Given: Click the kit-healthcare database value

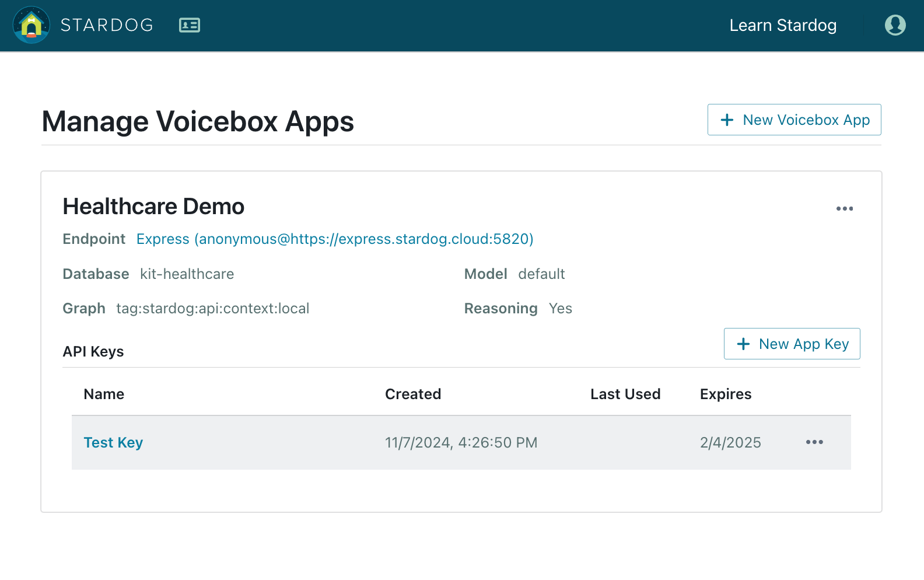Looking at the screenshot, I should click(187, 274).
